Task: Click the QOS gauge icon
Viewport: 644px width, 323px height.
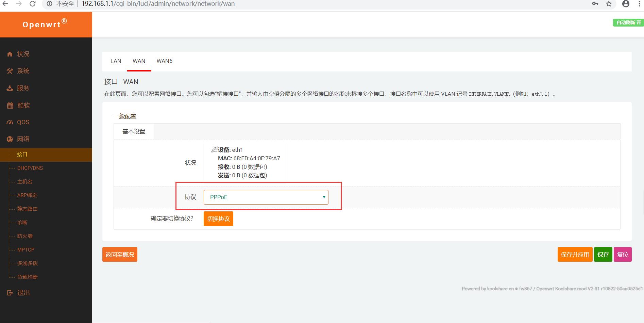Action: 10,122
